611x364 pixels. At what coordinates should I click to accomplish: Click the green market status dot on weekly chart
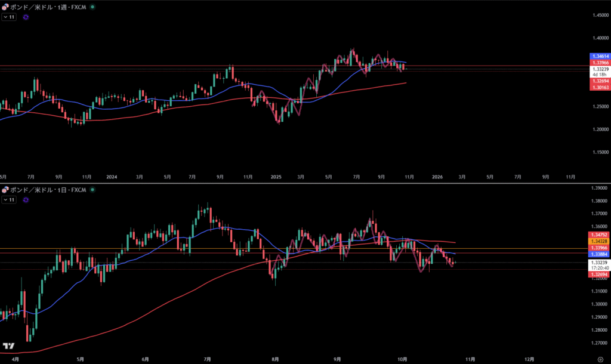click(x=91, y=8)
